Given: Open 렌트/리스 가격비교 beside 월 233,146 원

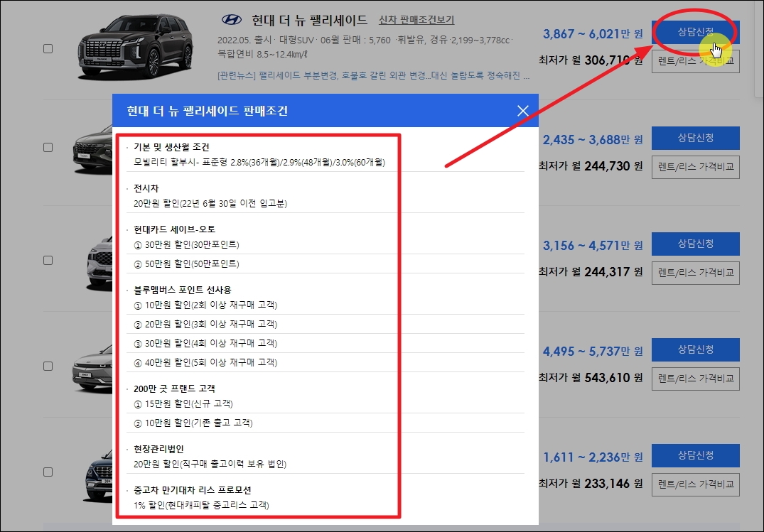Looking at the screenshot, I should coord(695,484).
